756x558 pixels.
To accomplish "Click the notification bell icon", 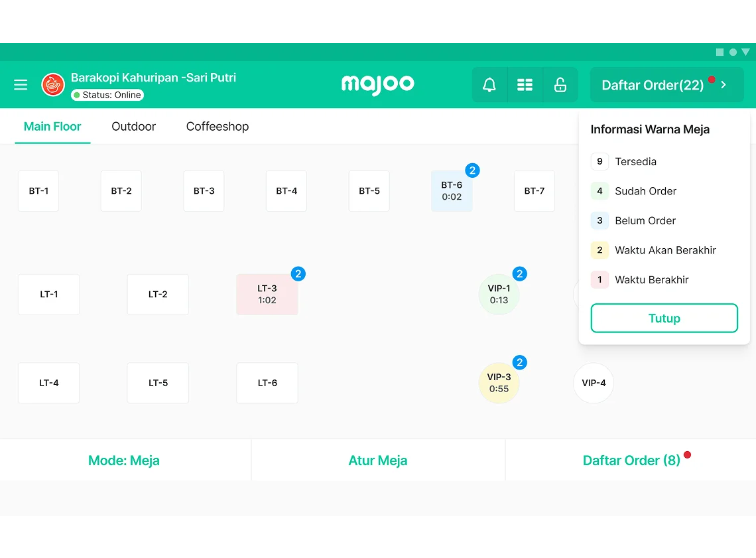I will pyautogui.click(x=489, y=85).
